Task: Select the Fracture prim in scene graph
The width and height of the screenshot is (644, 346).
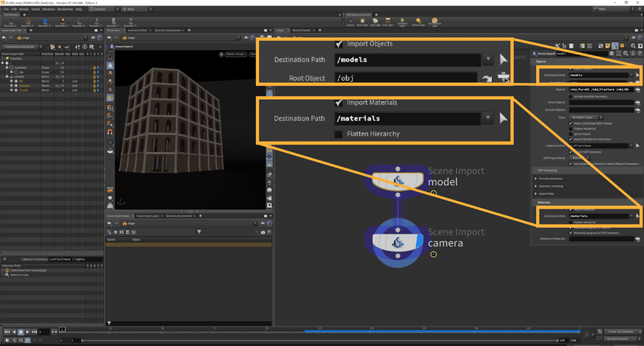Action: tap(24, 85)
